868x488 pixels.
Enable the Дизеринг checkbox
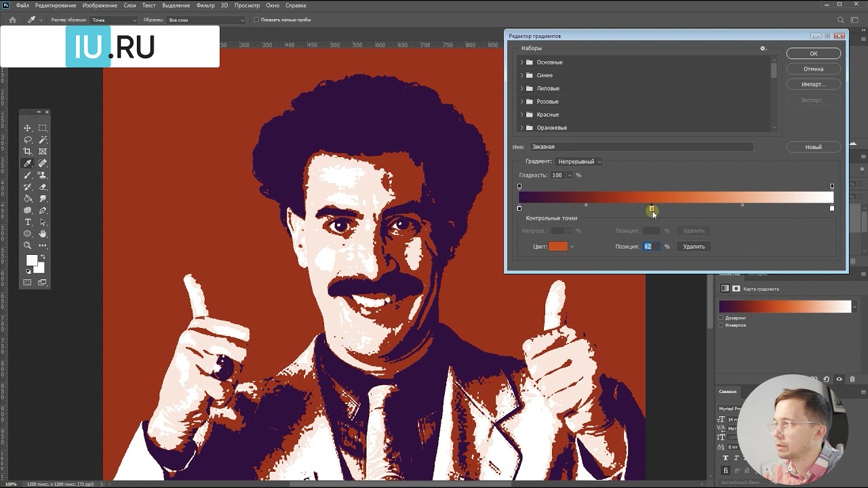[x=720, y=317]
